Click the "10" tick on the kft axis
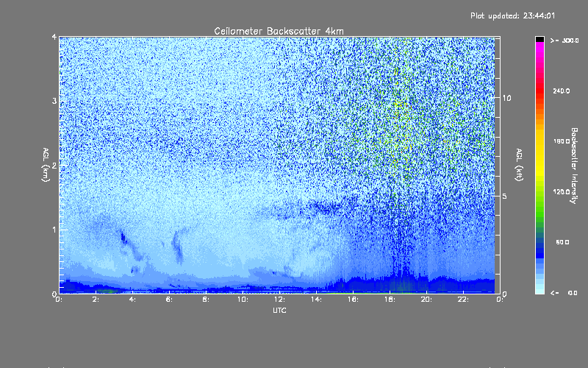Screen dimensions: 588x368 click(506, 98)
